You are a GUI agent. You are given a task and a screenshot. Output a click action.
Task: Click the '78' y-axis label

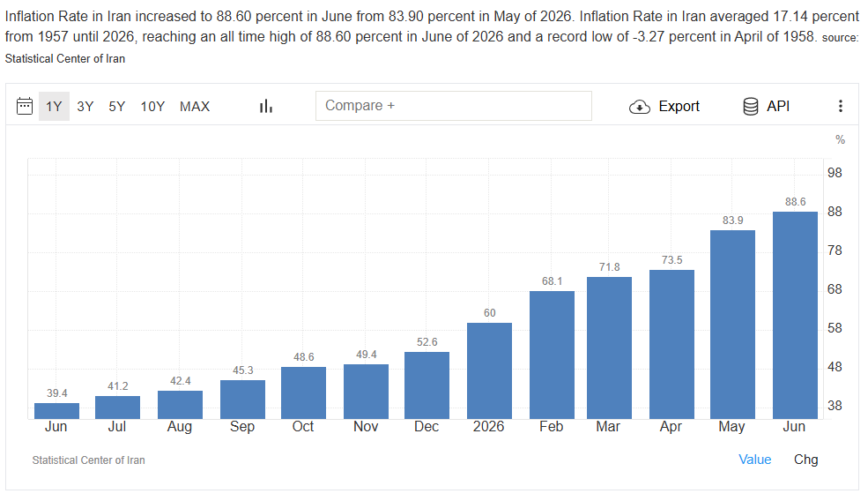click(x=835, y=250)
